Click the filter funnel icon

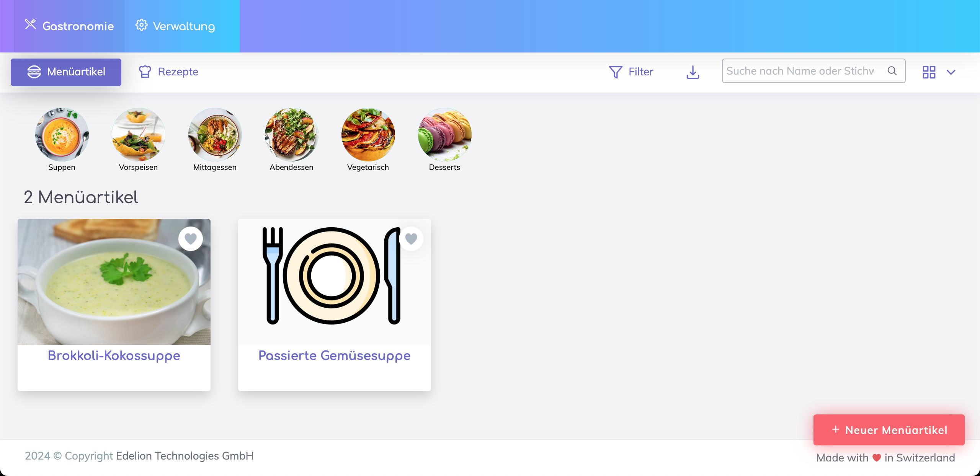coord(616,72)
